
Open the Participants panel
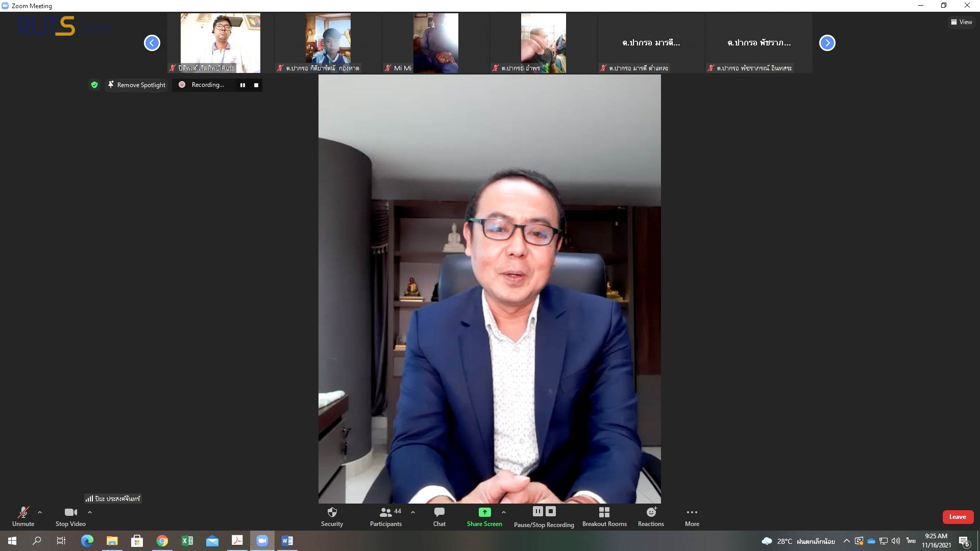[x=386, y=516]
